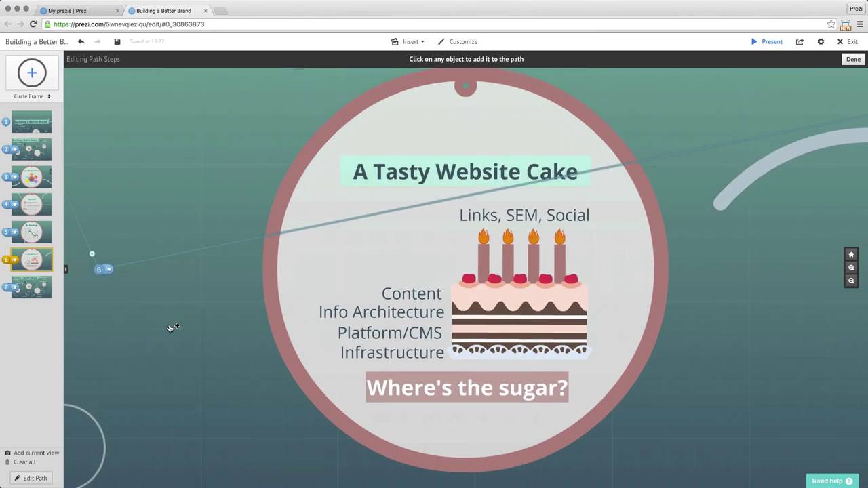Click the small path point handle on canvas

point(92,254)
